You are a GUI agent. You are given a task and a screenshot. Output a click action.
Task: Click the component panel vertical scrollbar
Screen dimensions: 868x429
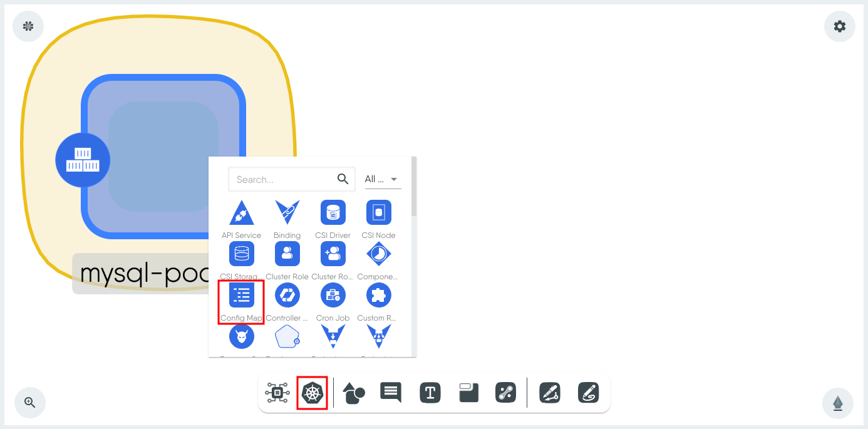[x=414, y=186]
